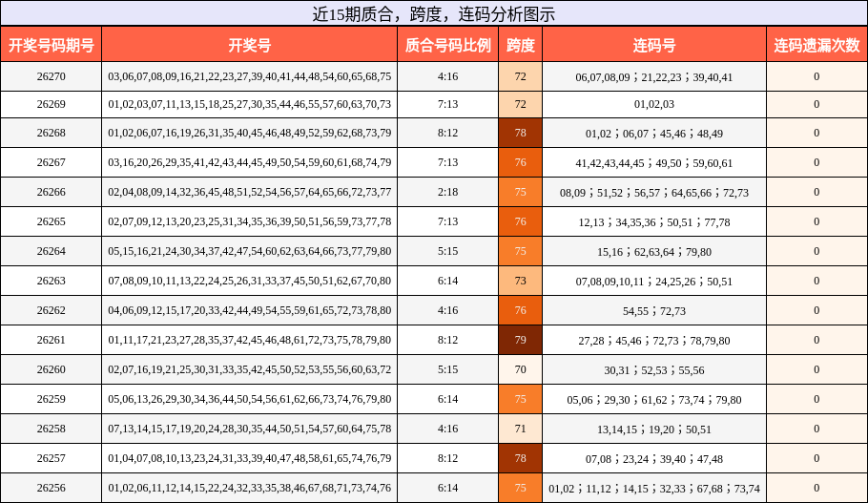Click the 质合号码比例 column header
This screenshot has height=503, width=868.
coord(448,44)
